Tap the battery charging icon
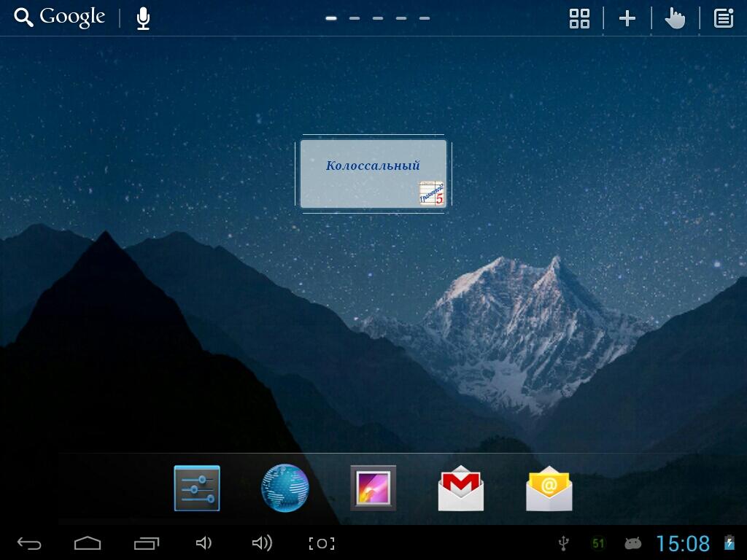The width and height of the screenshot is (747, 560). click(729, 542)
